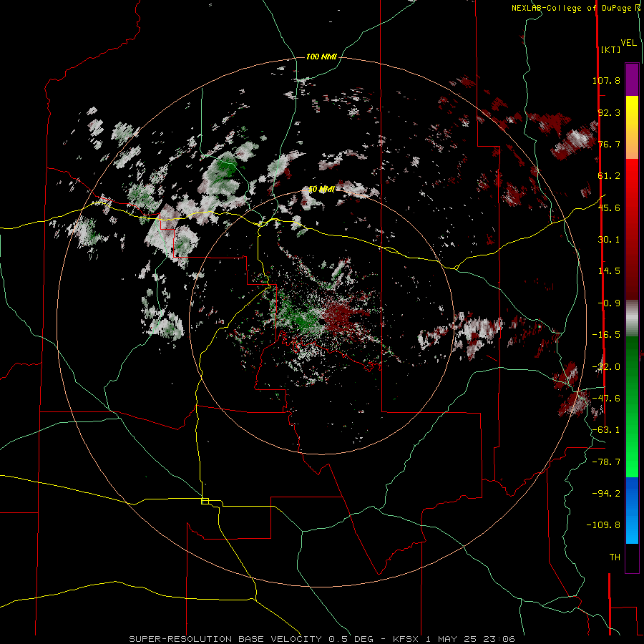The height and width of the screenshot is (644, 644).
Task: Click the -0.9 velocity scale value
Action: pos(609,303)
